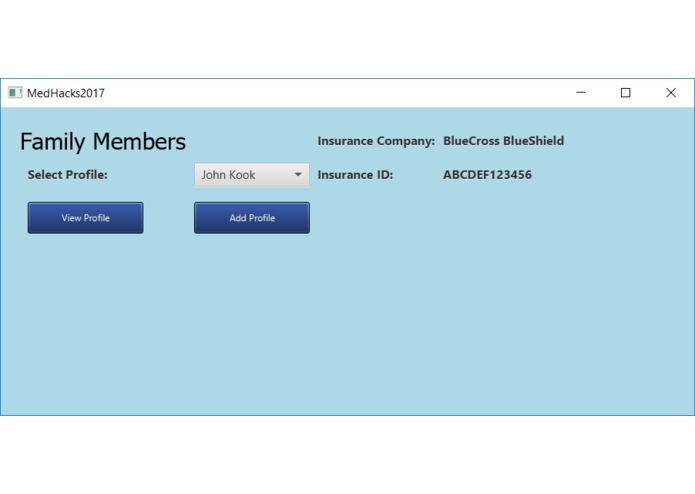Click the Add Profile button

coord(252,218)
